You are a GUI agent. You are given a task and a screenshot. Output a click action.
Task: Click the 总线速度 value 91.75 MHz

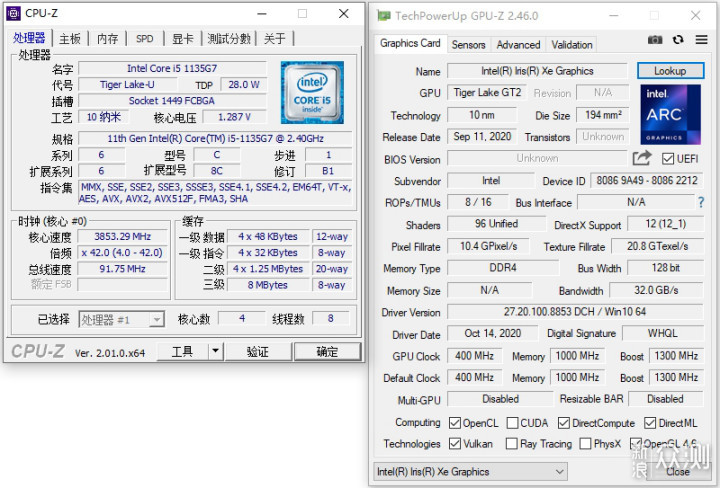[x=123, y=269]
